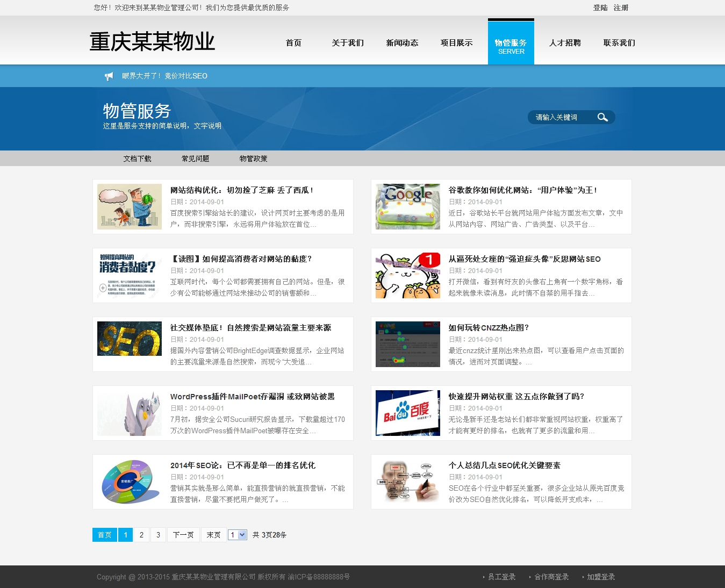The width and height of the screenshot is (725, 588).
Task: Select the 关于我们 navigation menu item
Action: tap(347, 43)
